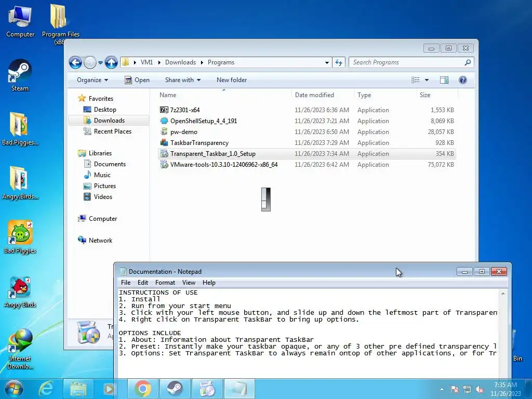Sort by Name column header
The width and height of the screenshot is (532, 399).
coord(224,95)
